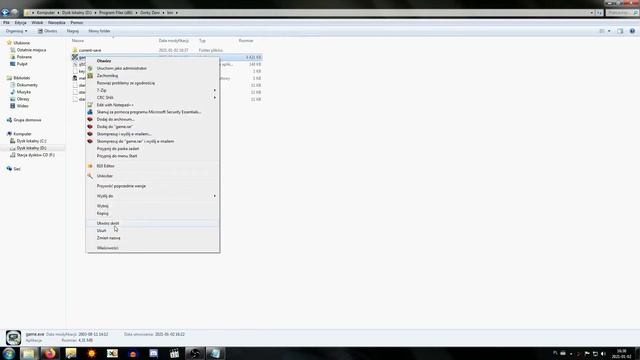Image resolution: width=640 pixels, height=360 pixels.
Task: Sort by Rozmiar column header
Action: (x=246, y=41)
